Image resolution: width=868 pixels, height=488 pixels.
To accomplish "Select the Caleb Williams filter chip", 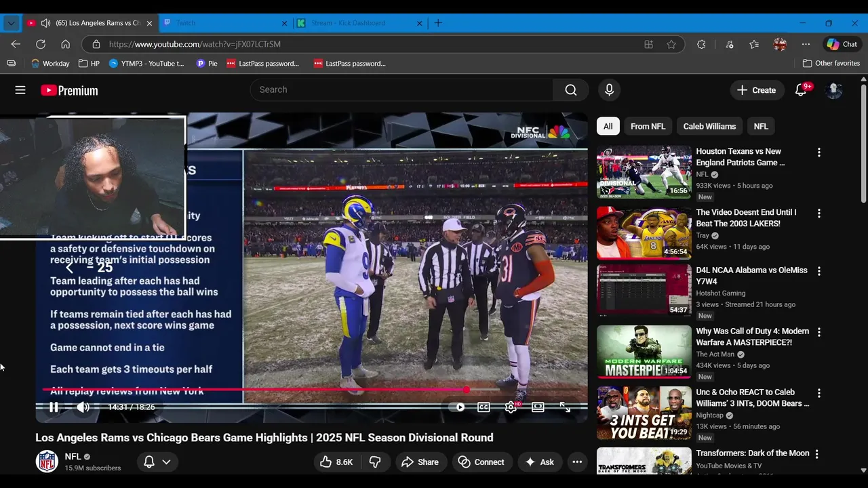I will point(709,126).
